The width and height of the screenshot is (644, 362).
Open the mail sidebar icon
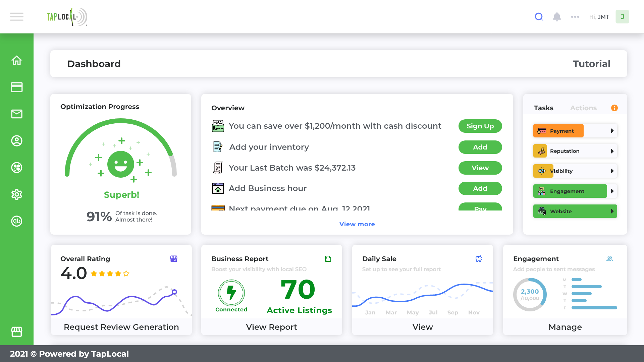(x=17, y=114)
